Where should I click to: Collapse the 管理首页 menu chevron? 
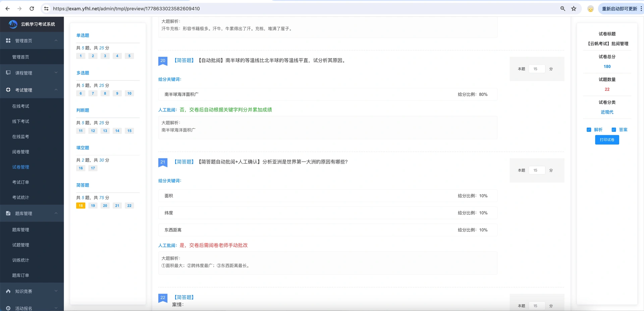click(x=56, y=41)
